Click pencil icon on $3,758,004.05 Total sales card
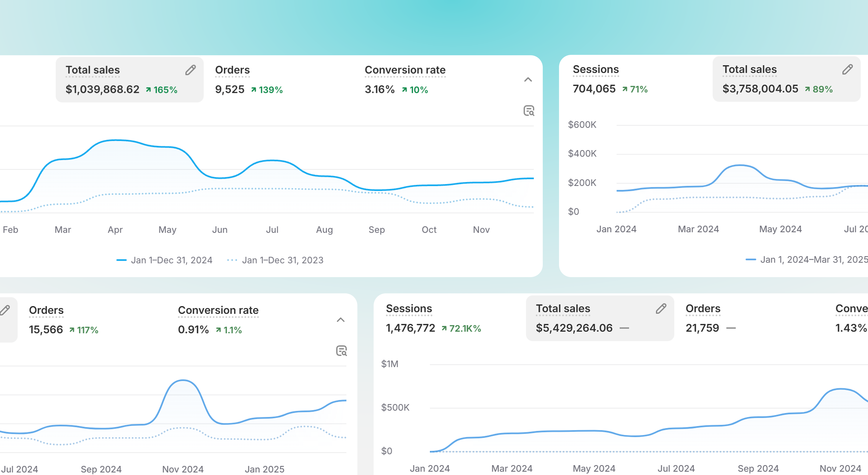Viewport: 868px width, 475px height. [847, 69]
